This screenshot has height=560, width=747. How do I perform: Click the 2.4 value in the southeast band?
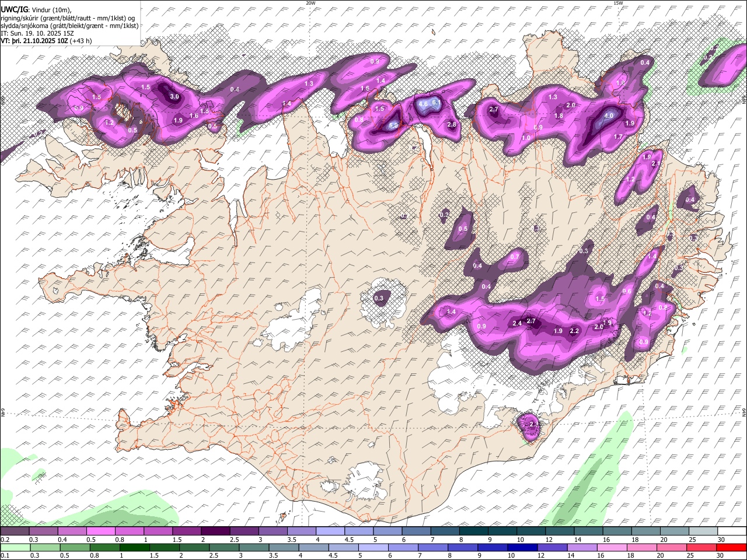coord(517,323)
